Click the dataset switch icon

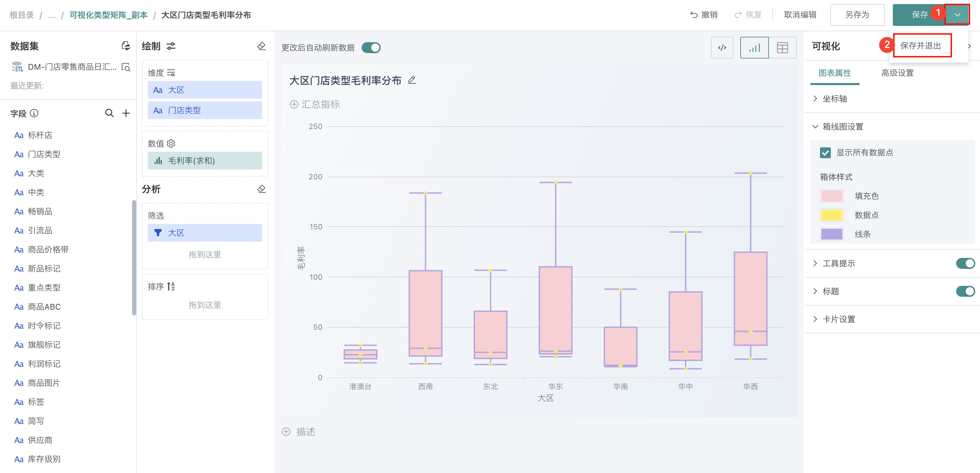pyautogui.click(x=126, y=46)
